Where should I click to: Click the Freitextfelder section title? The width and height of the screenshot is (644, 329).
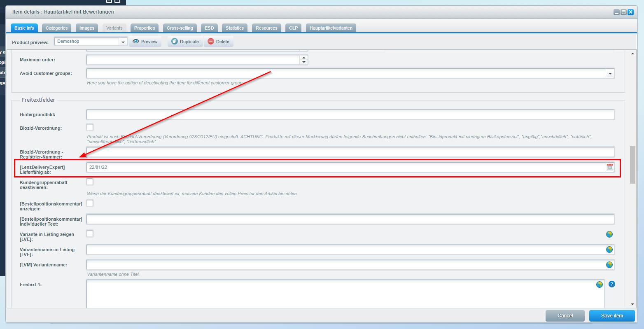point(38,100)
